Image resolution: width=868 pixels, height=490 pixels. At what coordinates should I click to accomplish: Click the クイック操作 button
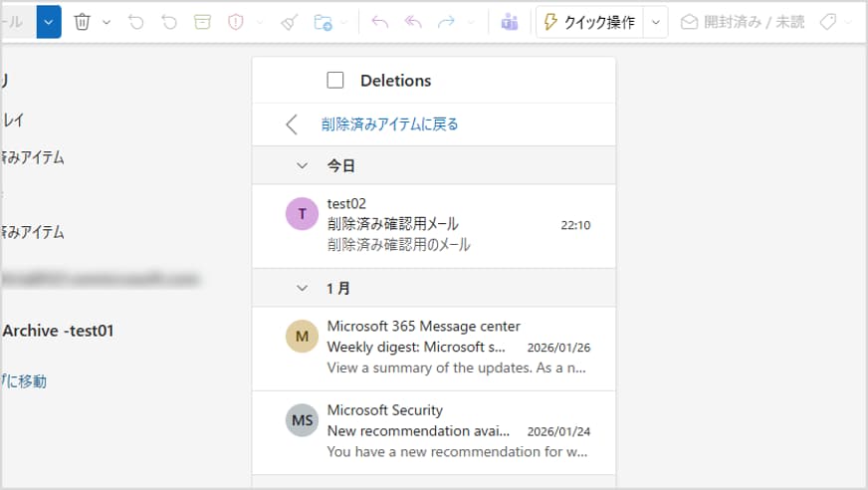pos(589,22)
